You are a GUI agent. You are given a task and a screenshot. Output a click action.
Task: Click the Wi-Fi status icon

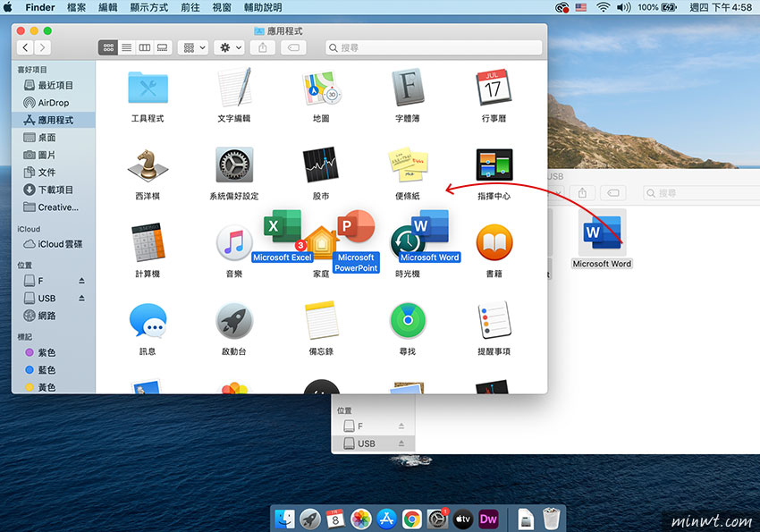coord(603,7)
